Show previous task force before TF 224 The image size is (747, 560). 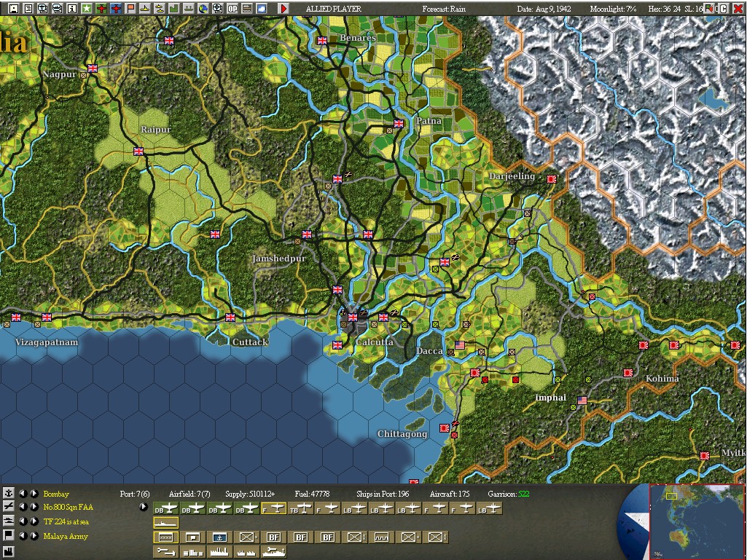tap(23, 521)
